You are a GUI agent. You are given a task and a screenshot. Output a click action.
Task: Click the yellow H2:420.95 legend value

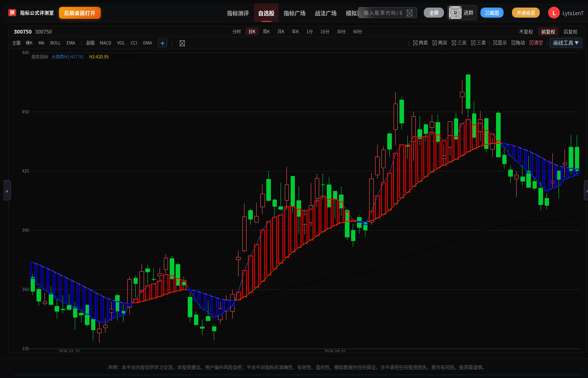(99, 57)
